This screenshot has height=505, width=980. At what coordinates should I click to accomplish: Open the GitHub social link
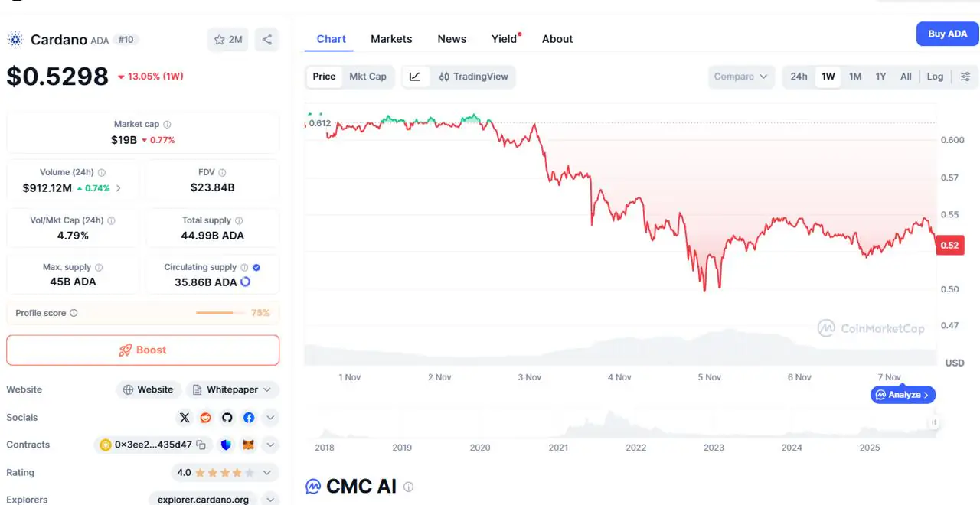click(x=227, y=418)
